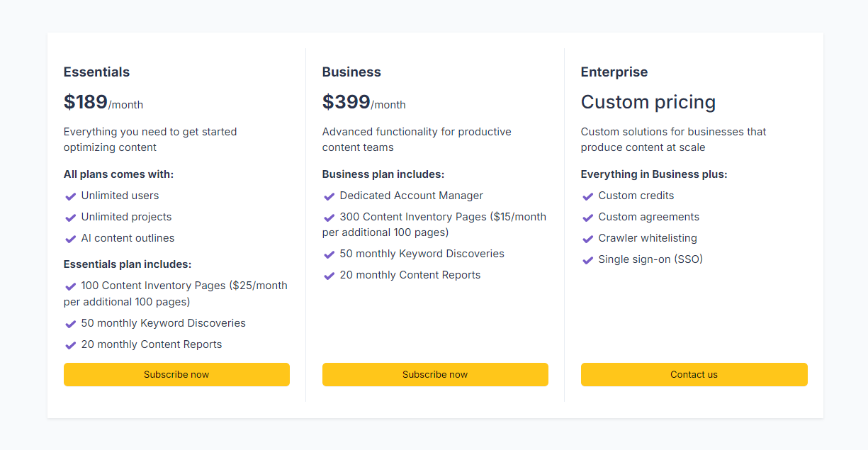Click the checkmark beside Custom credits
868x450 pixels.
(587, 196)
